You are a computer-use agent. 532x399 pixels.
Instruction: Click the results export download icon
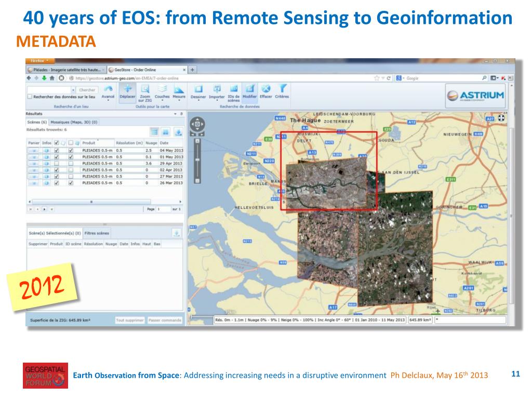point(178,131)
